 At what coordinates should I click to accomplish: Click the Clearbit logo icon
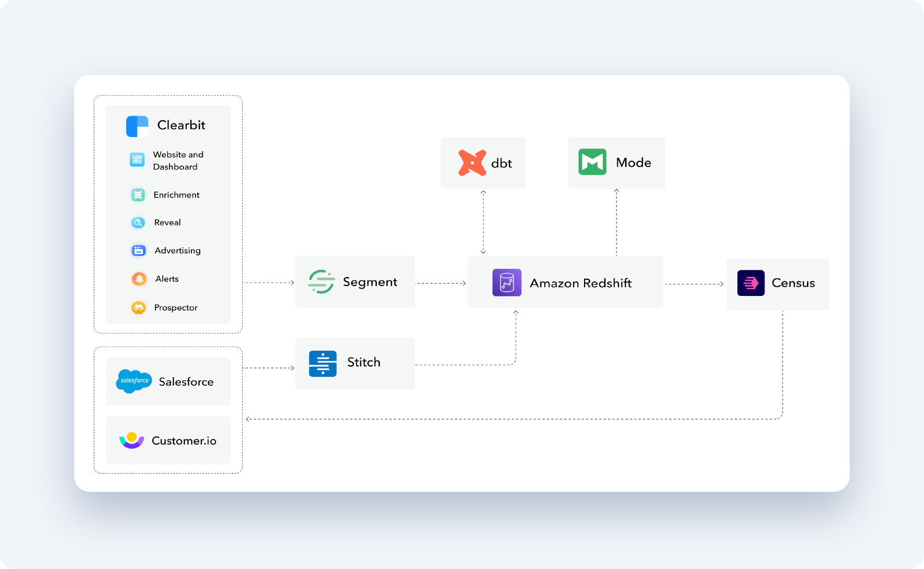136,126
